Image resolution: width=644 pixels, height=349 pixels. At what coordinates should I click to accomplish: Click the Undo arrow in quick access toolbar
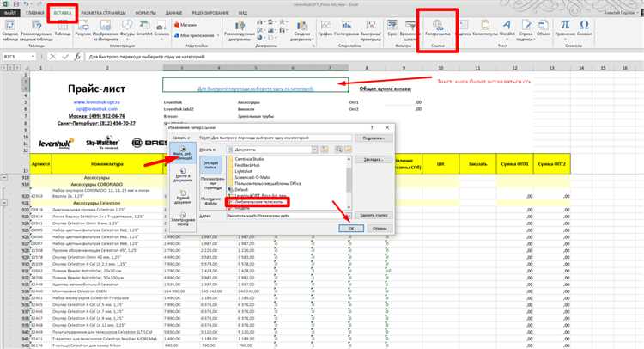click(26, 4)
